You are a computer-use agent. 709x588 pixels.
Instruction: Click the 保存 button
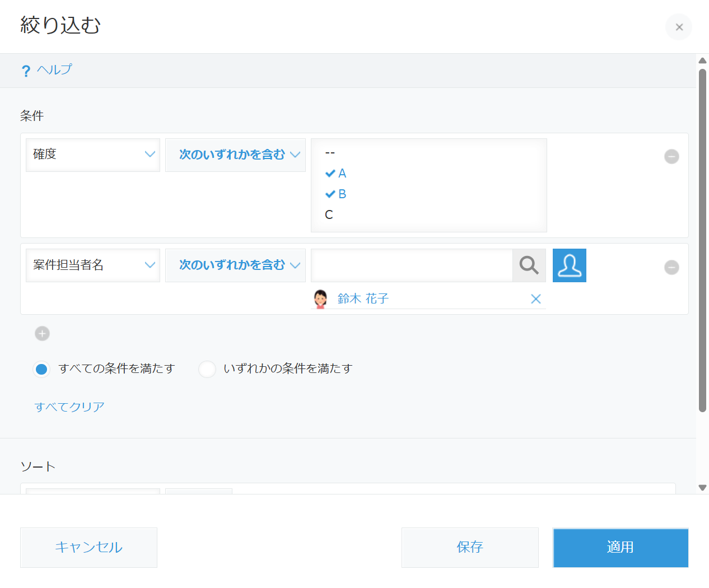click(470, 547)
